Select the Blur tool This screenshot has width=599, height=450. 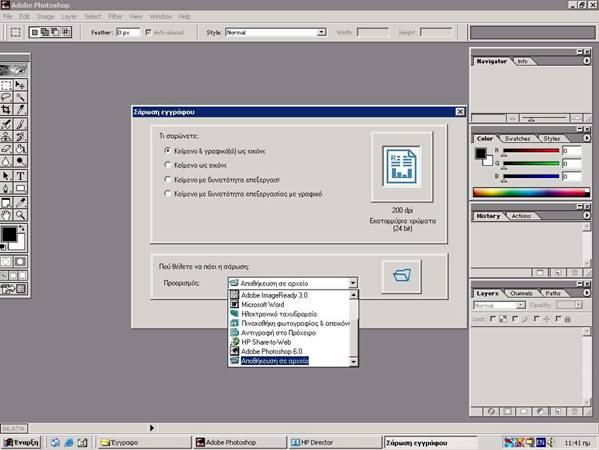6,161
